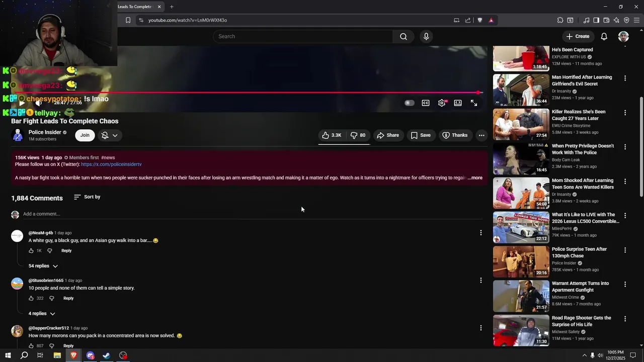Image resolution: width=644 pixels, height=362 pixels.
Task: Open the Leo AI sparkle icon
Action: [616, 20]
